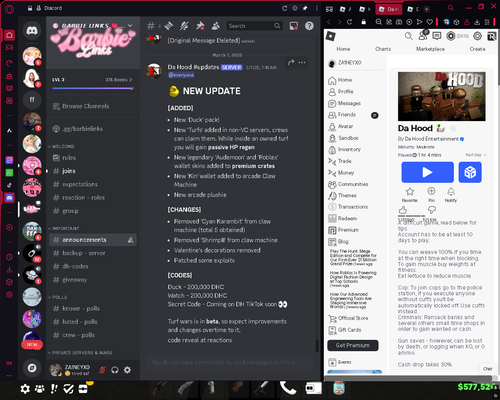Screen dimensions: 500x400
Task: Click Roblox page horizontal scrollbar
Action: click(409, 378)
